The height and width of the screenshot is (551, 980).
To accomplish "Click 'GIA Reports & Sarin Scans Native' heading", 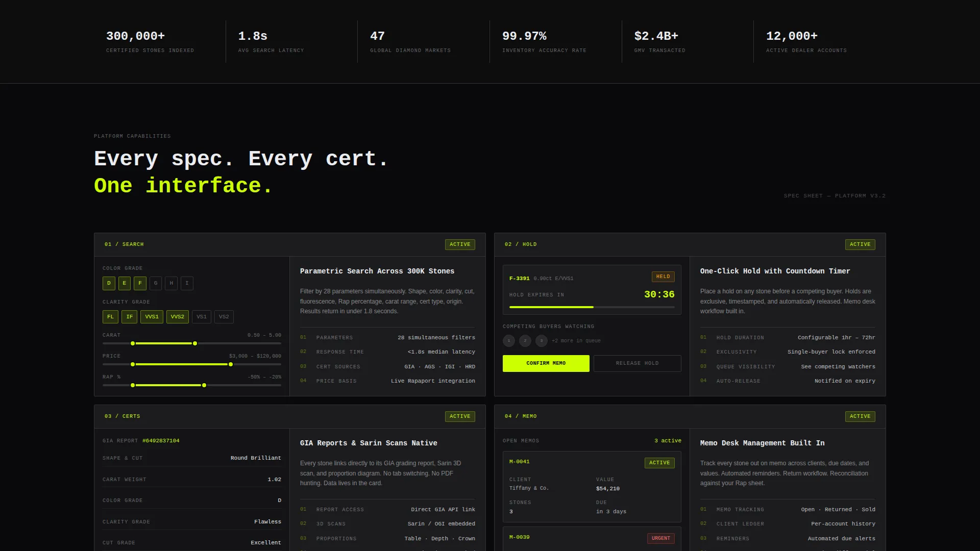I will pyautogui.click(x=369, y=443).
